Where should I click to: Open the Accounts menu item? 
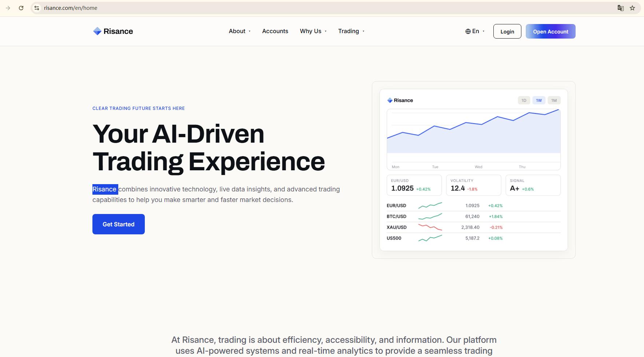point(275,31)
